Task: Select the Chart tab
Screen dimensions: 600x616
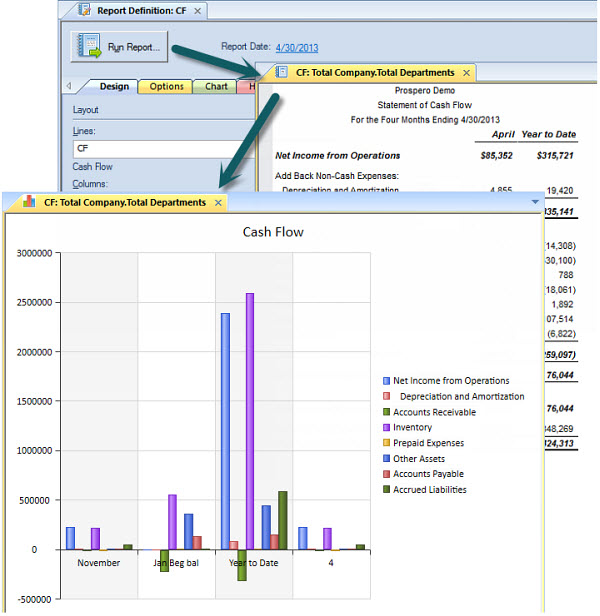Action: 215,87
